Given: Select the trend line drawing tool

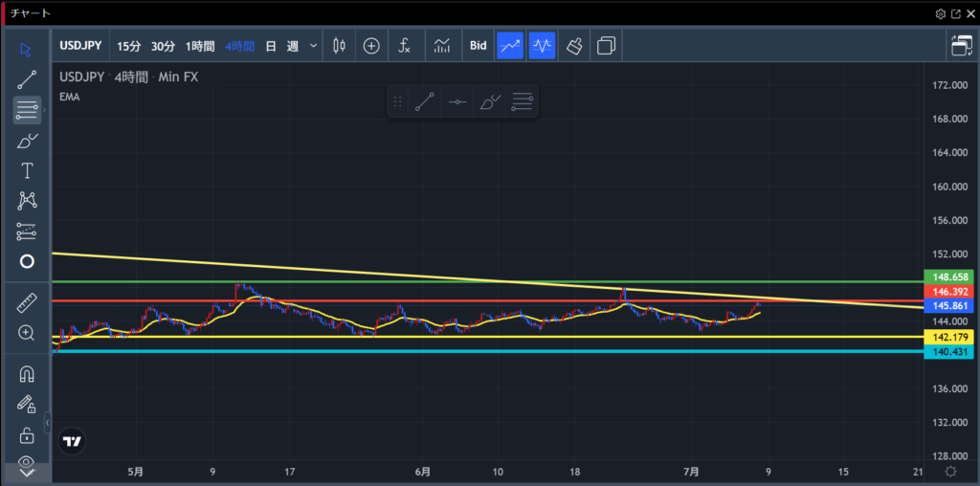Looking at the screenshot, I should [x=26, y=80].
